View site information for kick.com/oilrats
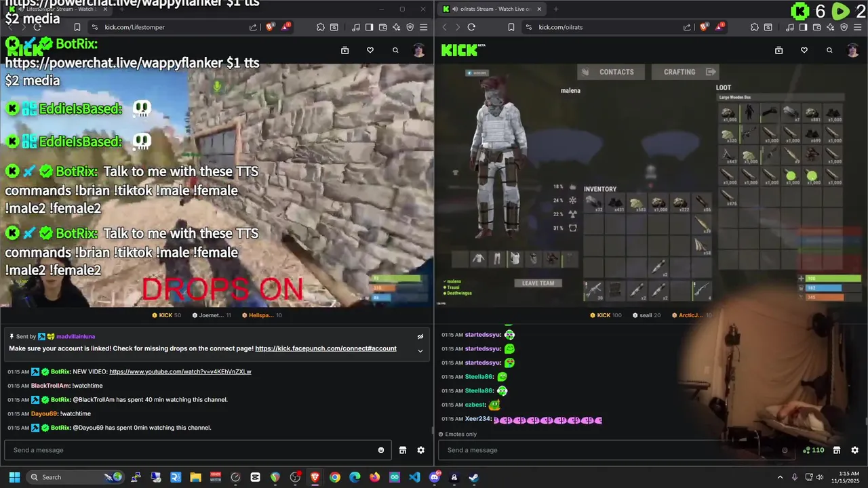This screenshot has width=868, height=488. click(x=528, y=27)
